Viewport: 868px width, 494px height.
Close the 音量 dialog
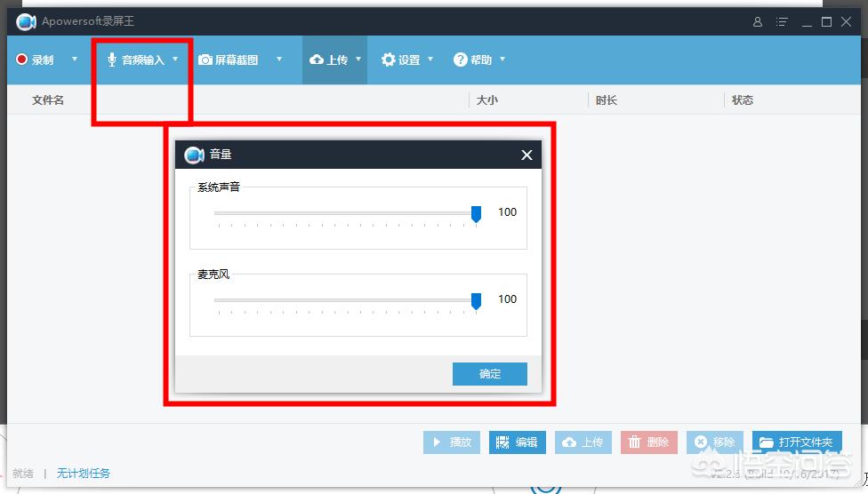tap(526, 155)
